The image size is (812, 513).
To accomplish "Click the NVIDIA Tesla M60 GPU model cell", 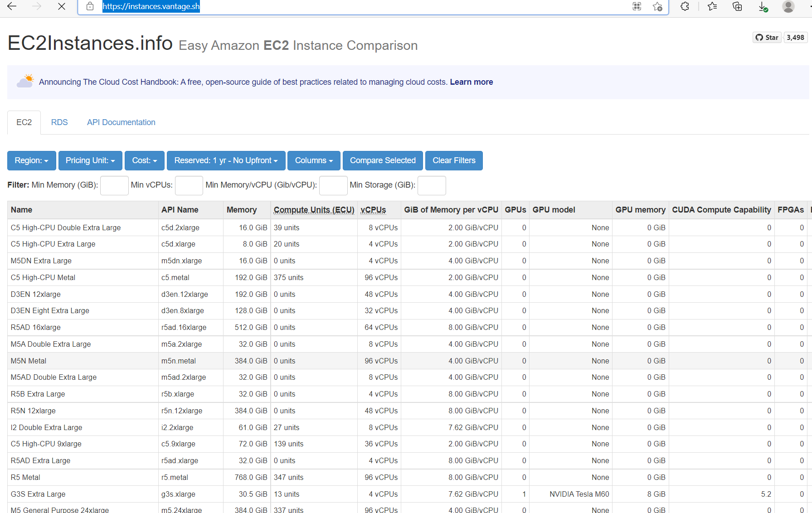I will (x=570, y=494).
